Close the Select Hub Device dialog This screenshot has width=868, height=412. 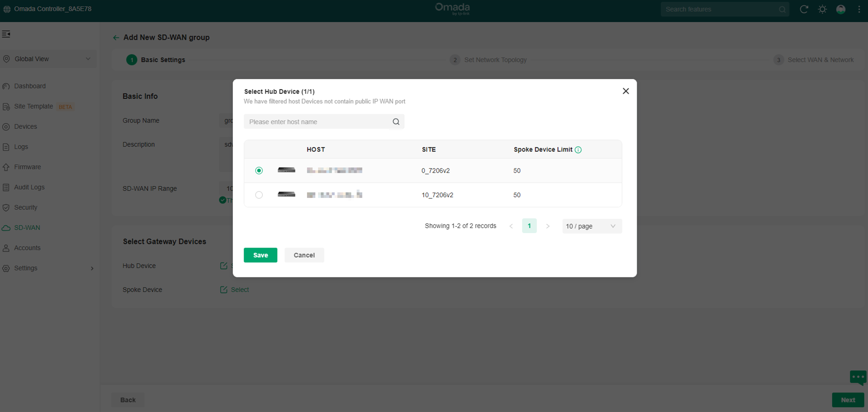pyautogui.click(x=626, y=91)
